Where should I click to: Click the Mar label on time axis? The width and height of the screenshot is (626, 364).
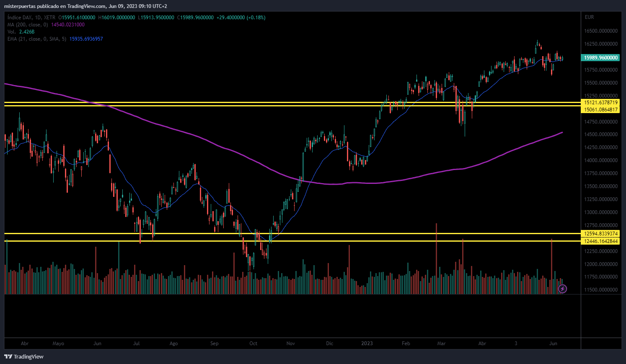[x=441, y=343]
